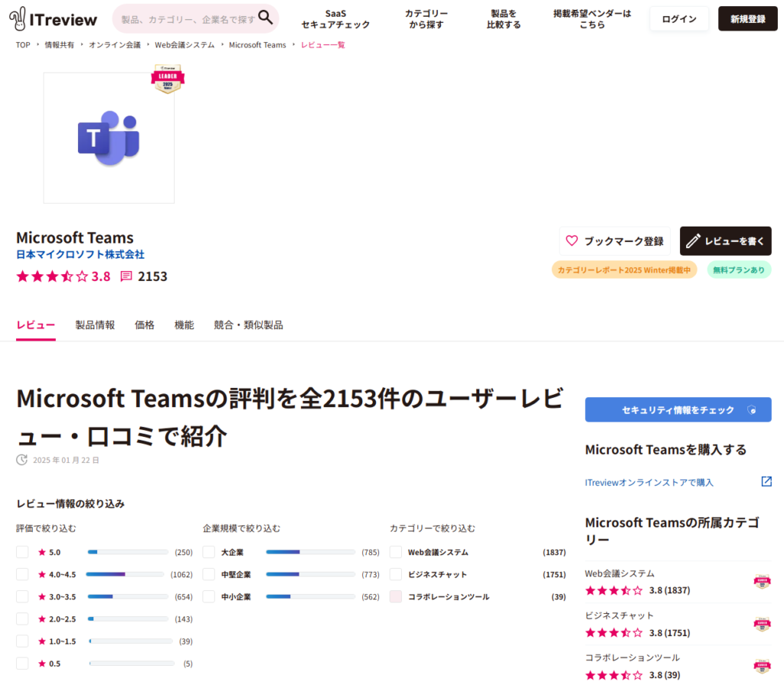Click the 2153 review count number

click(x=152, y=276)
